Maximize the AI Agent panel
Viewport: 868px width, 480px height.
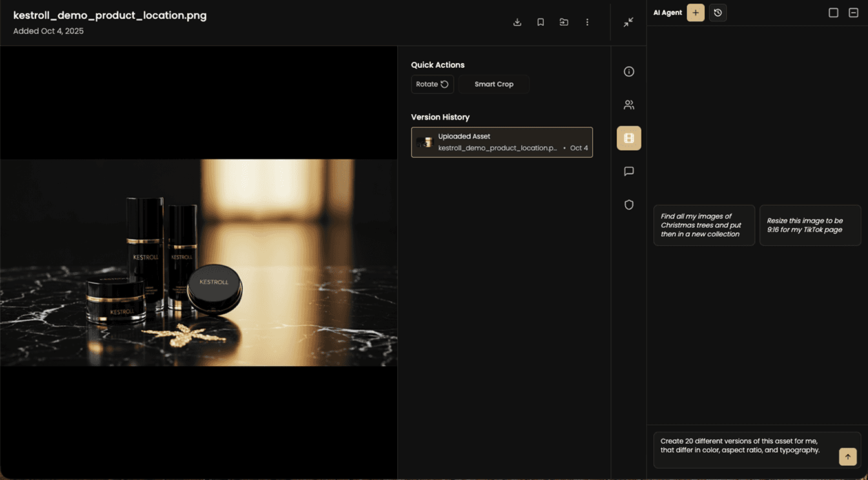pos(833,12)
